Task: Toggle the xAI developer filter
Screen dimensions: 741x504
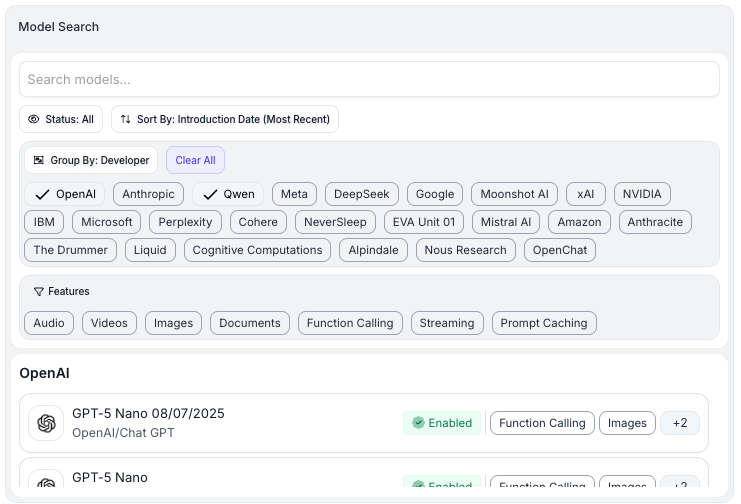Action: coord(586,194)
